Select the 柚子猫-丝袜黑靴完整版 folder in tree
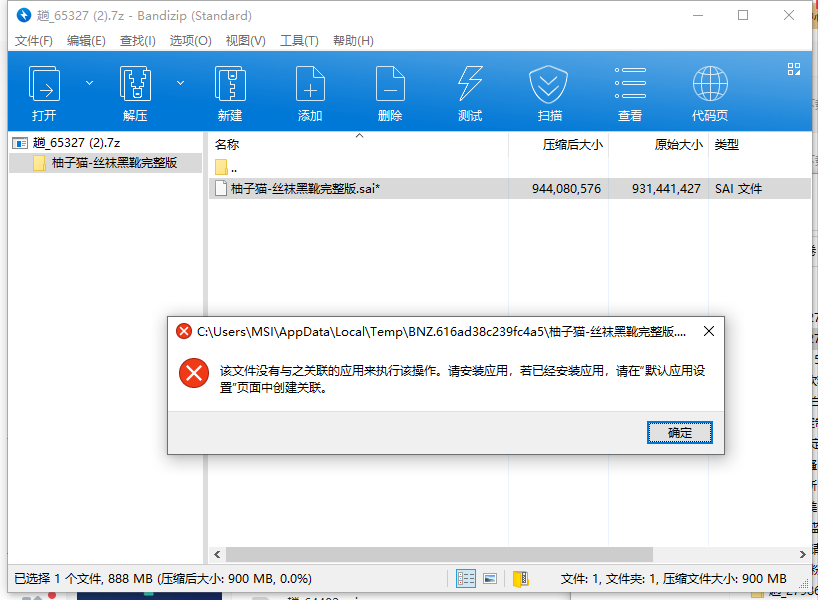 point(114,162)
